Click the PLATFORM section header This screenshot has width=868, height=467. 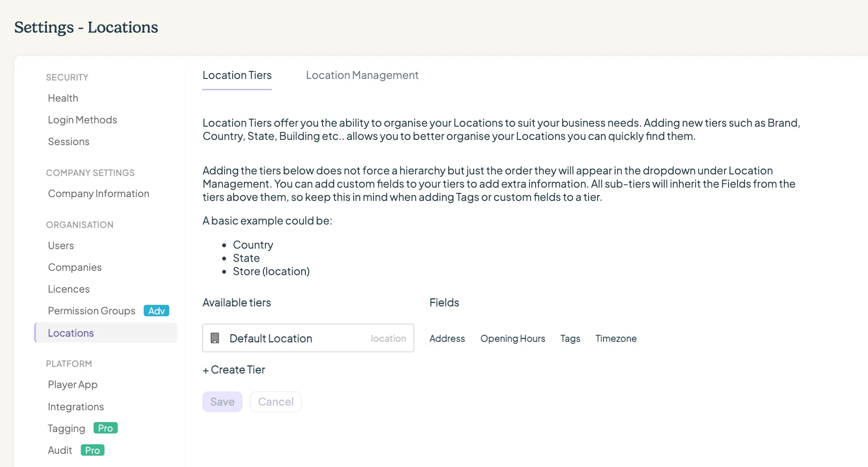tap(69, 363)
